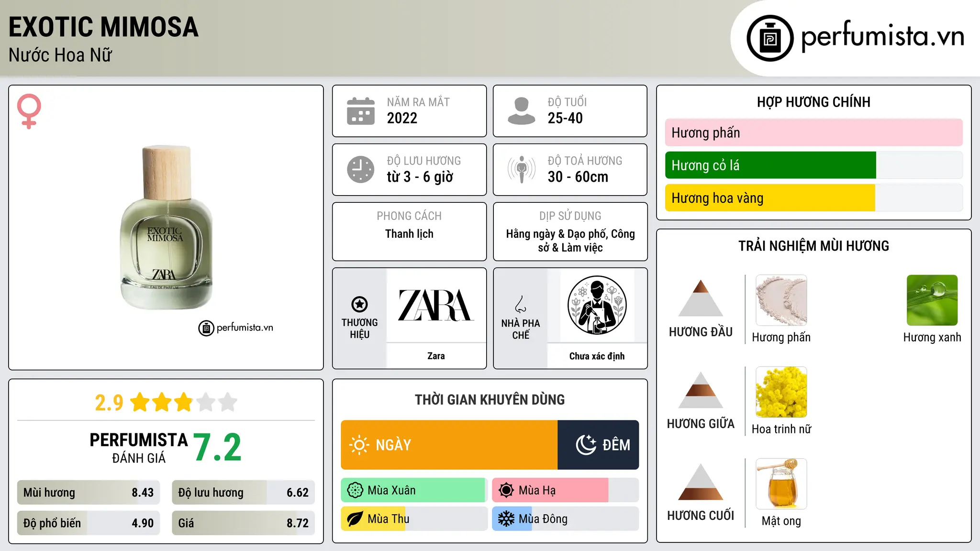Screen dimensions: 980x551
Task: Select the flower icon for Mùa Xuân
Action: tap(355, 490)
